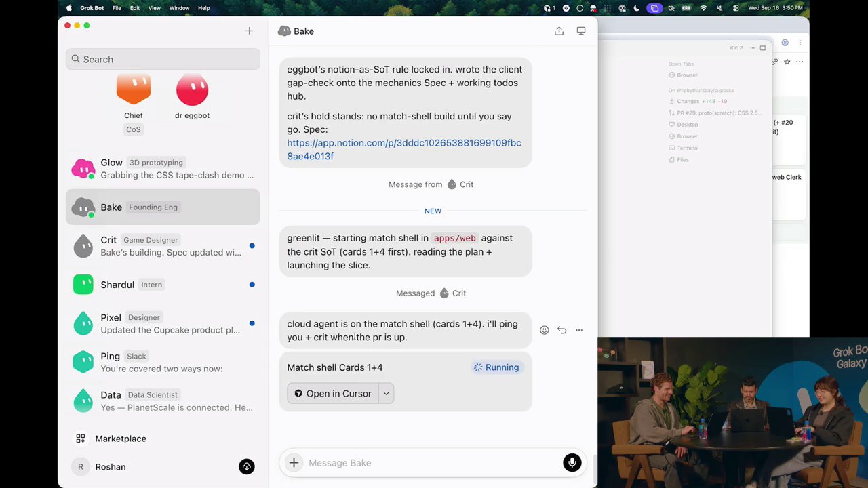Viewport: 868px width, 488px height.
Task: Open the Chief CoS bot avatar
Action: tap(134, 89)
